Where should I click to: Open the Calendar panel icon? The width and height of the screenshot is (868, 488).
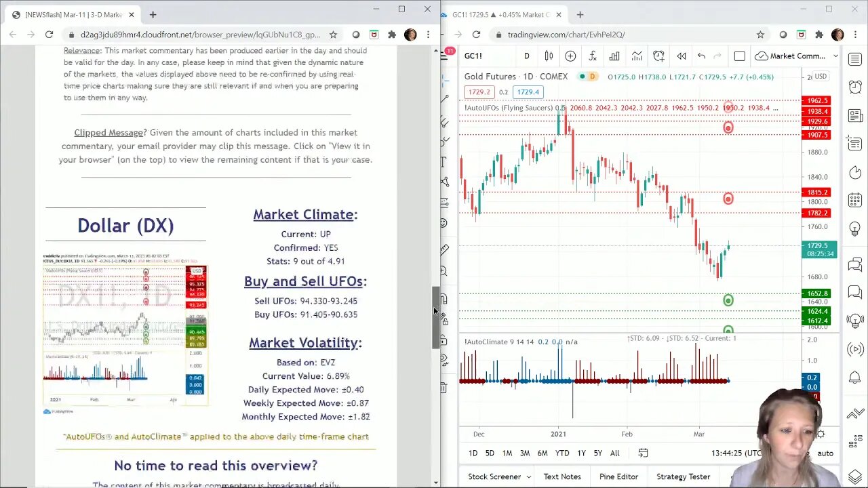(x=855, y=200)
